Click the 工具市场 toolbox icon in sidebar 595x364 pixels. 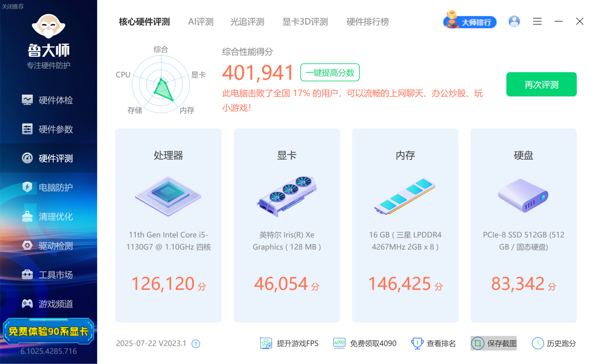[x=27, y=275]
